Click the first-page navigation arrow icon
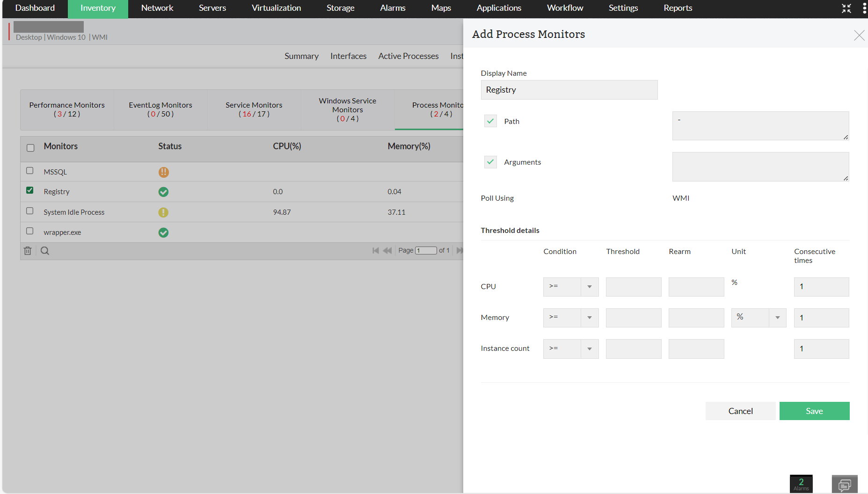 [x=375, y=251]
